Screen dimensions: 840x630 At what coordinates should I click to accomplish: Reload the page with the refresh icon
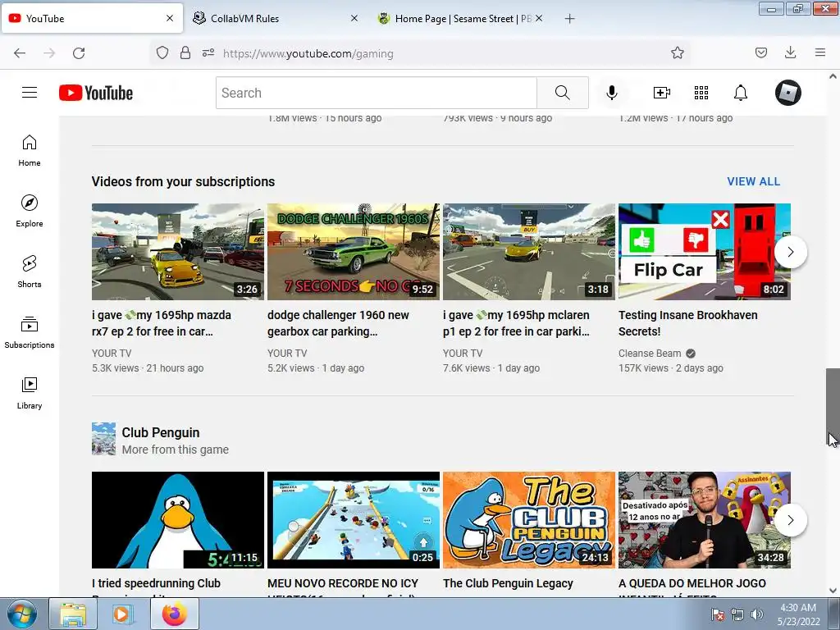79,53
